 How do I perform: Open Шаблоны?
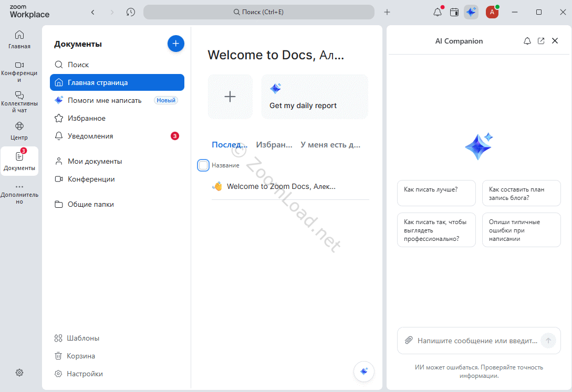[77, 338]
